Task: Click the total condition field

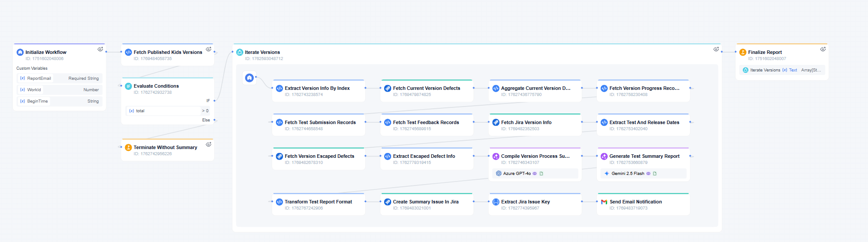Action: (163, 111)
